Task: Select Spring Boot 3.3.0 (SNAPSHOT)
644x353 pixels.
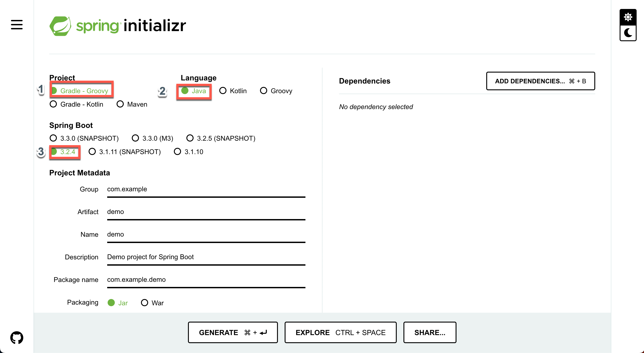Action: coord(84,138)
